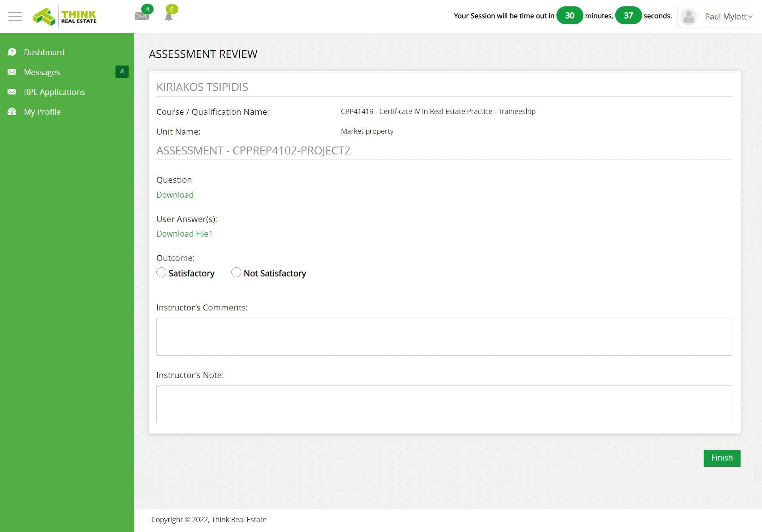762x532 pixels.
Task: Click the session seconds countdown badge
Action: (x=628, y=15)
